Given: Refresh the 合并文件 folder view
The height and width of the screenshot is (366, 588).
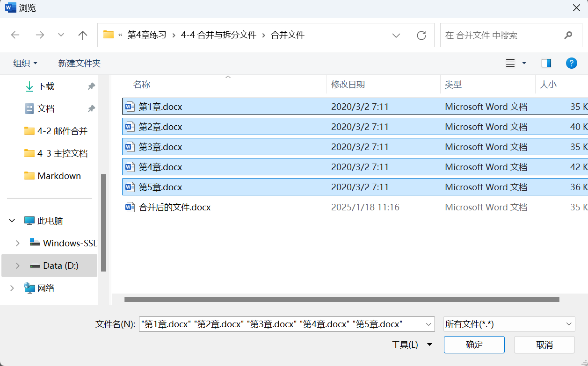Looking at the screenshot, I should pos(421,35).
